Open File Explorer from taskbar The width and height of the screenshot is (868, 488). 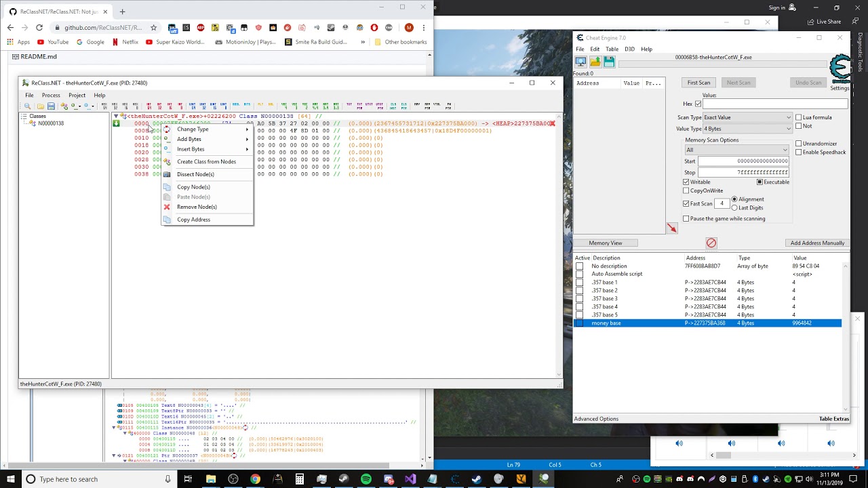[x=211, y=479]
